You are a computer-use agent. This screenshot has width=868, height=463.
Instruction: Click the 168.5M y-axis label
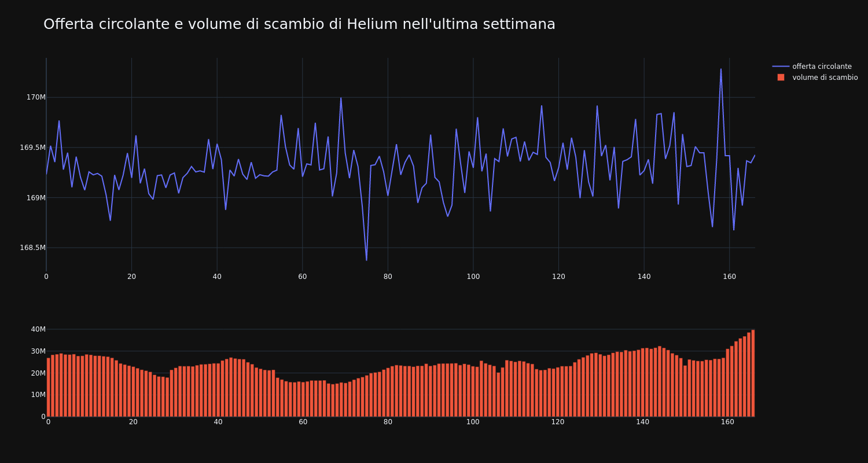click(32, 248)
